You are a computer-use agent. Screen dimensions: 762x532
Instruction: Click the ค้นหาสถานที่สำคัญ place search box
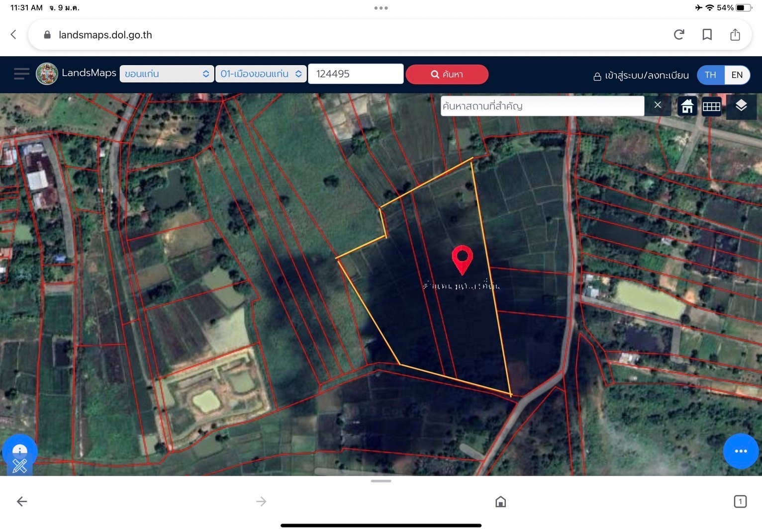[542, 106]
